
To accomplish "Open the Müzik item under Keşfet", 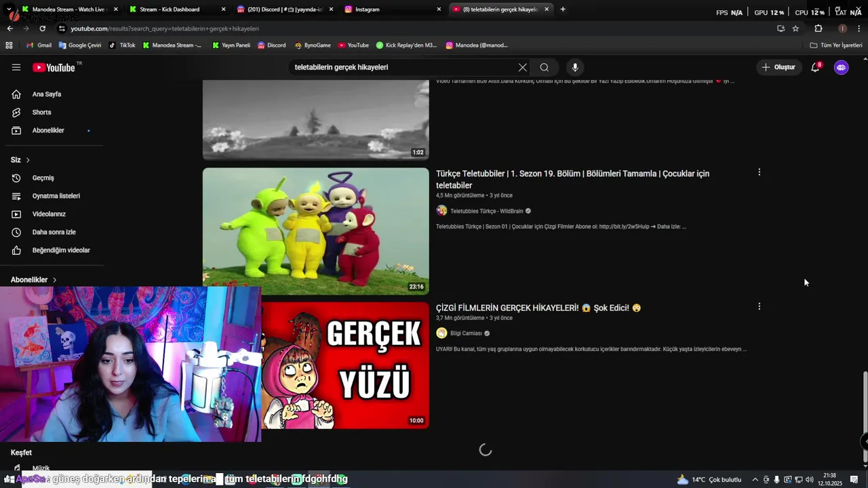I will pos(41,468).
